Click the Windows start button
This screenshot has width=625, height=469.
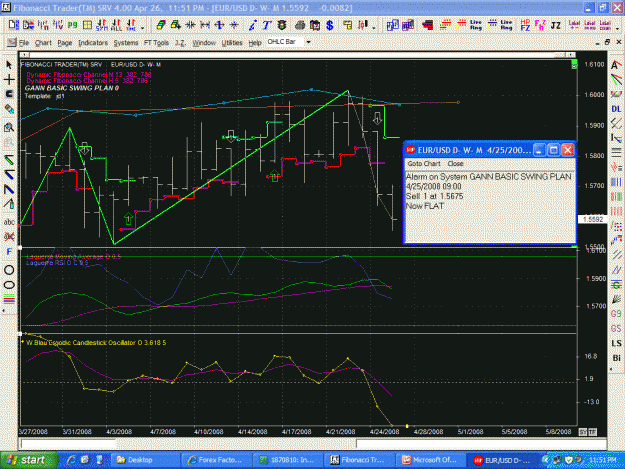(x=29, y=460)
